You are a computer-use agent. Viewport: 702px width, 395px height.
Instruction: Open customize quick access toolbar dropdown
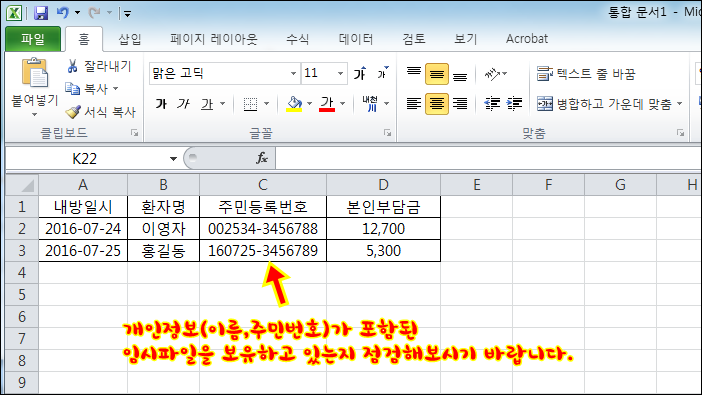tap(128, 13)
